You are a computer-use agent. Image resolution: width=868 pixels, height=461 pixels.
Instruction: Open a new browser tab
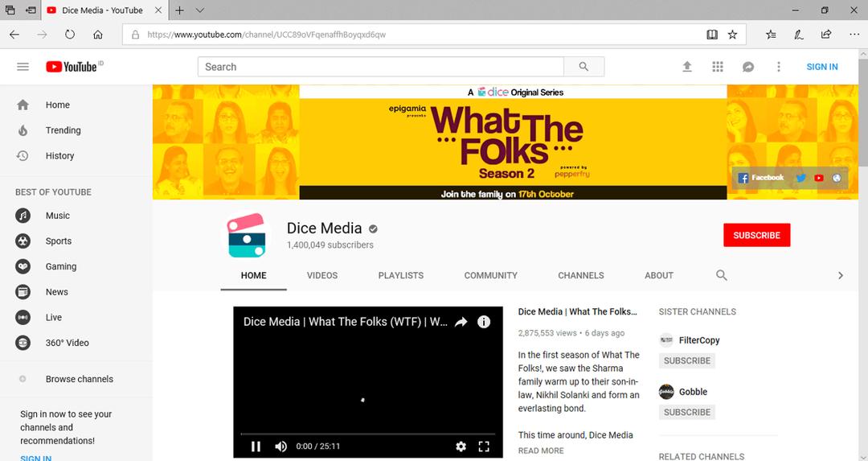(179, 10)
